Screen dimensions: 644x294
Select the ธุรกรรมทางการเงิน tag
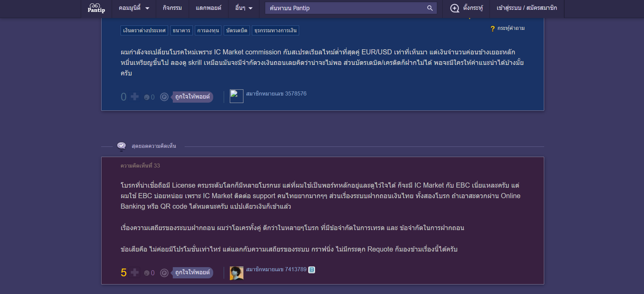(x=275, y=31)
